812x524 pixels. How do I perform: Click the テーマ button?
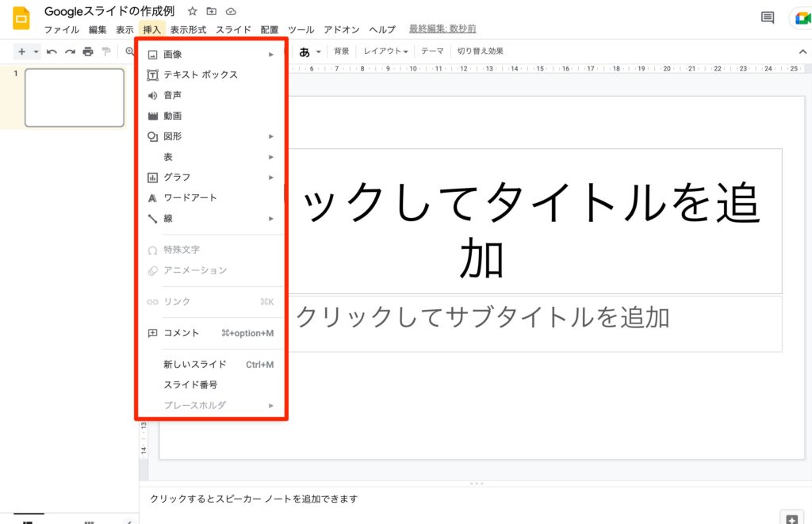[432, 52]
